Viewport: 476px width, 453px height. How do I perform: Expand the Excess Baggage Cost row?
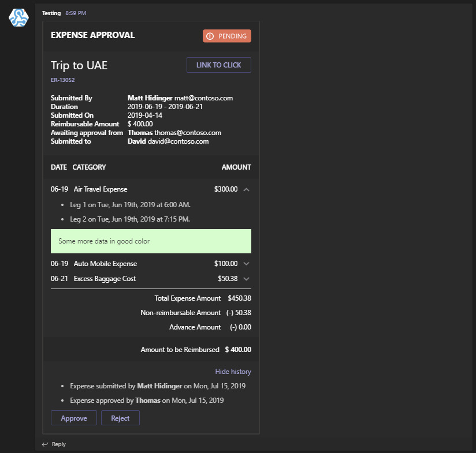[246, 278]
